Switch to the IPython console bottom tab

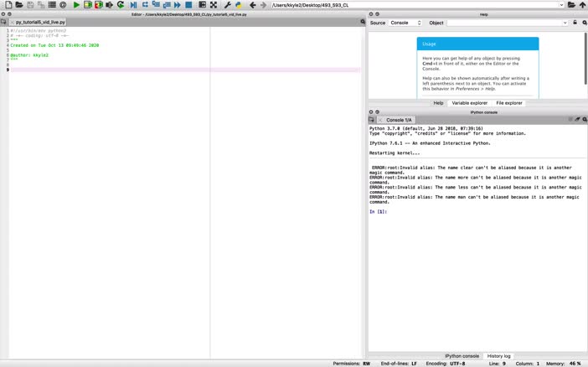tap(462, 356)
